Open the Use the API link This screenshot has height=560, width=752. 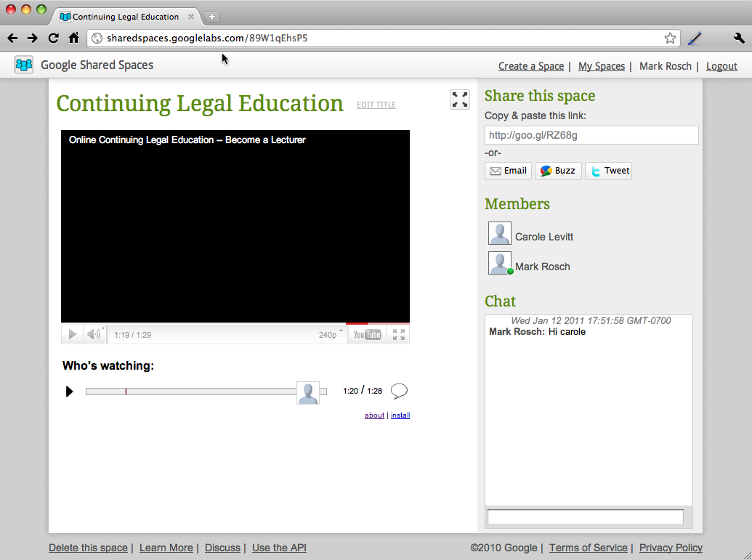point(279,548)
